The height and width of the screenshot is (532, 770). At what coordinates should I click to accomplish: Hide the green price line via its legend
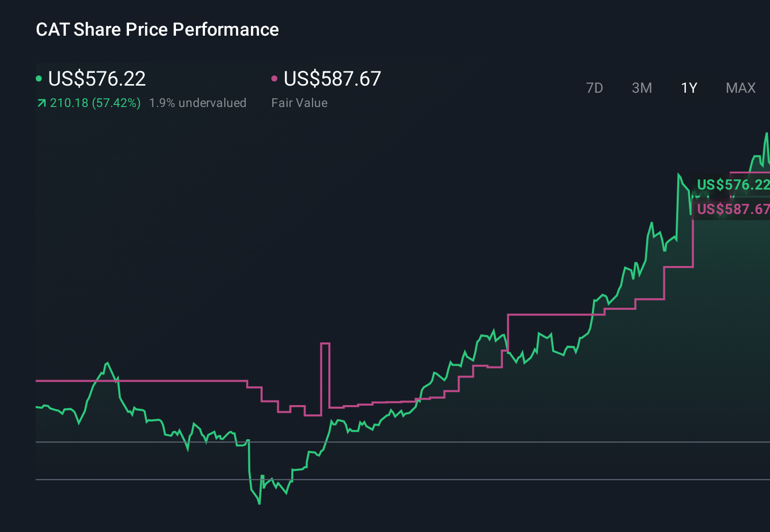point(39,79)
